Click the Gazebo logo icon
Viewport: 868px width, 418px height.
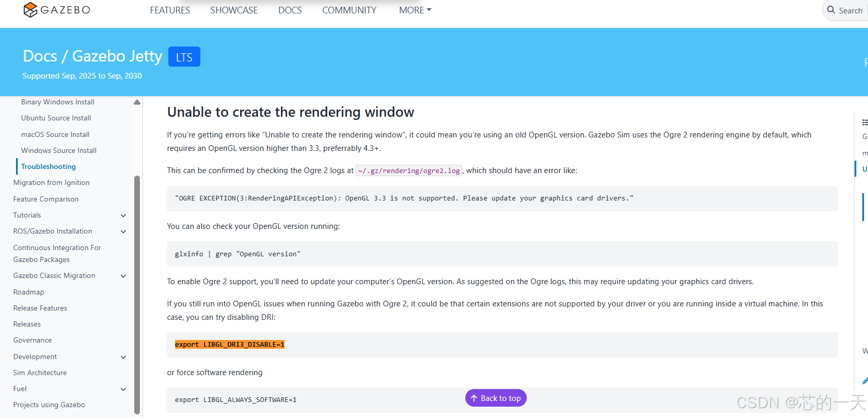[x=30, y=10]
